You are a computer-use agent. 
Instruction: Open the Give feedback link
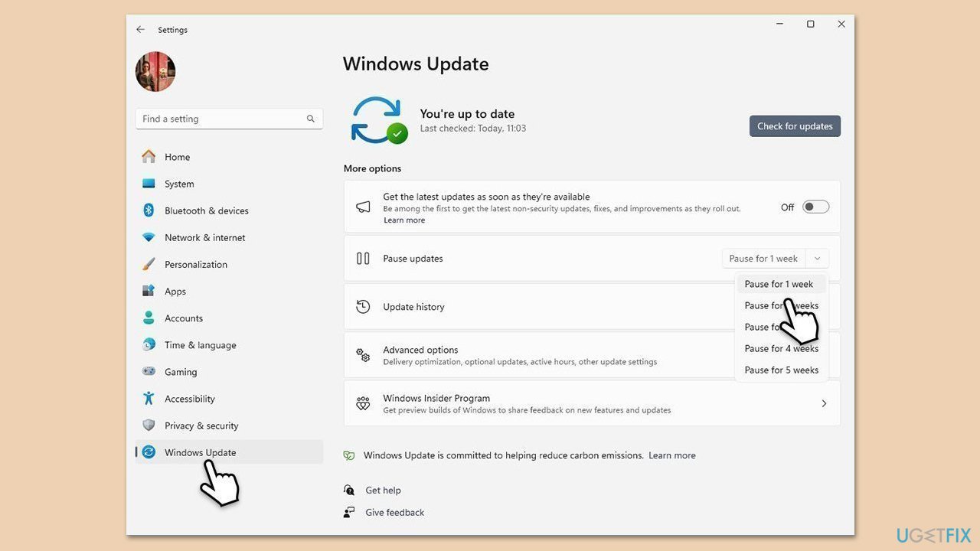click(x=394, y=513)
